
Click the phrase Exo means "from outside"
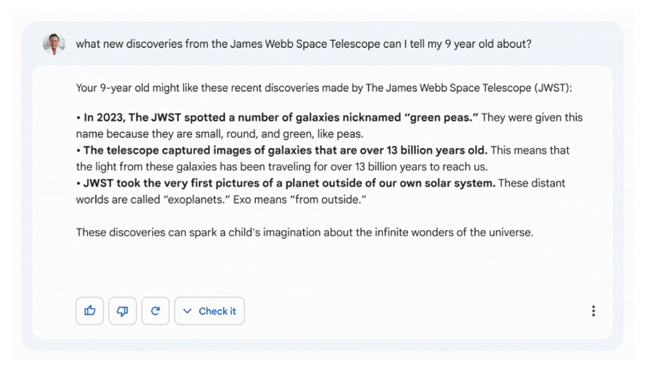pyautogui.click(x=300, y=200)
